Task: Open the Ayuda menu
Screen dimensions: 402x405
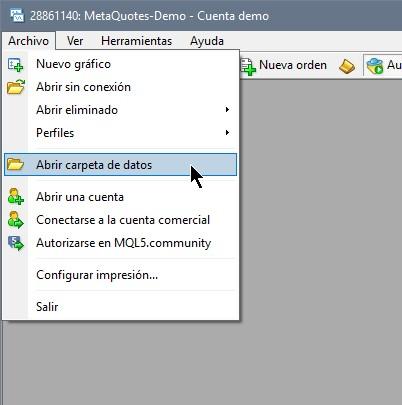Action: tap(207, 41)
